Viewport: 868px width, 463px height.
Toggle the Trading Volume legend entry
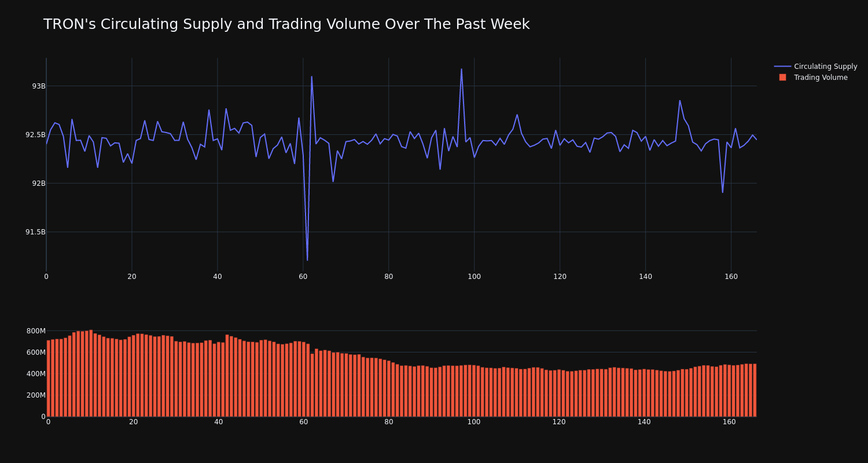point(811,78)
